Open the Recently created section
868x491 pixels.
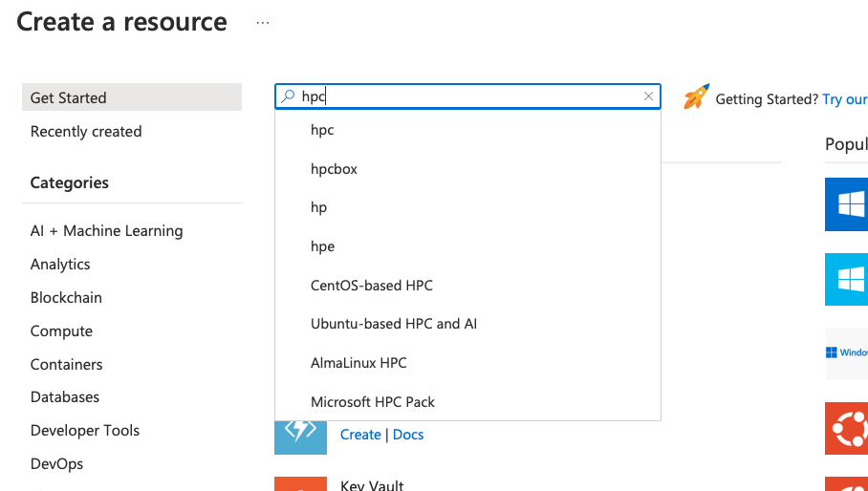[86, 132]
